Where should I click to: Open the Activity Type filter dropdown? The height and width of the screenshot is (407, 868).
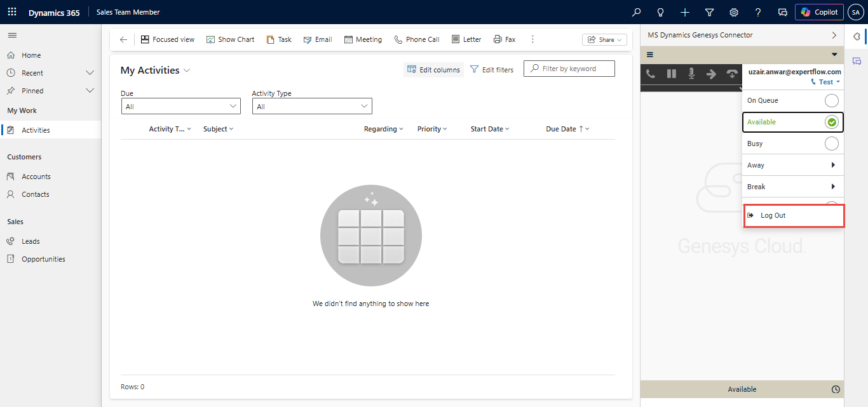tap(312, 106)
